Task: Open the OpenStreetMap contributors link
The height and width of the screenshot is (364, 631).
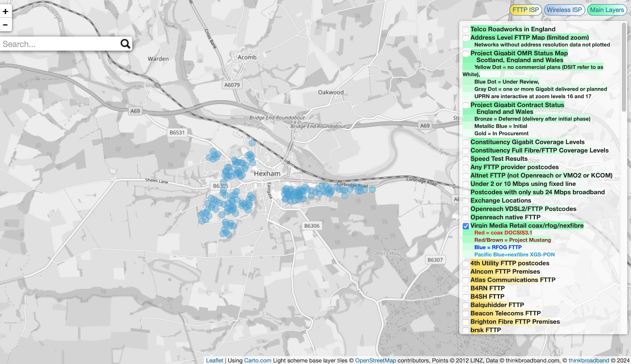Action: (376, 360)
